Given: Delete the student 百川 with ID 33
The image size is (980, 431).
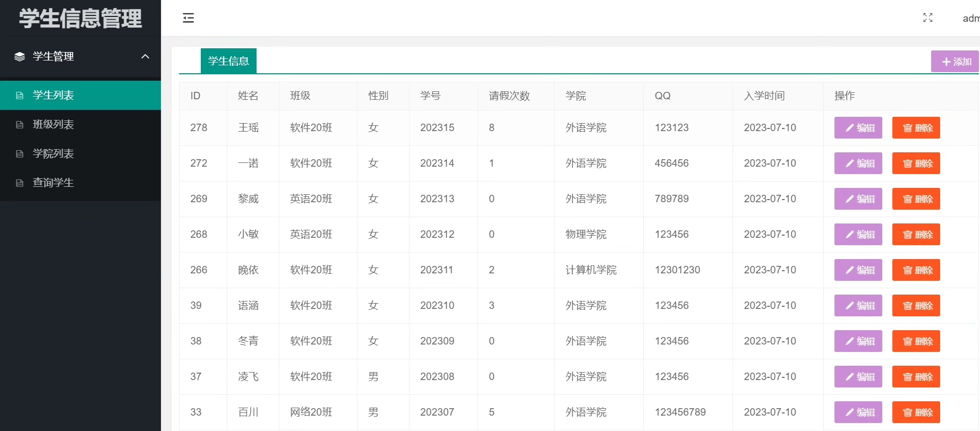Looking at the screenshot, I should coord(916,412).
